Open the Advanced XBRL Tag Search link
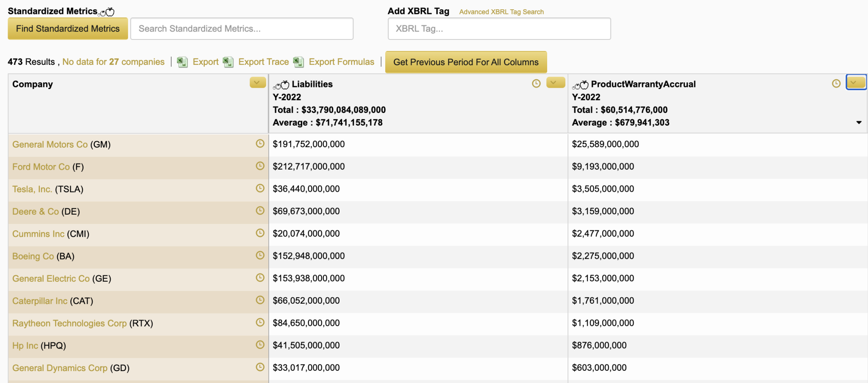The width and height of the screenshot is (868, 383). pos(501,12)
